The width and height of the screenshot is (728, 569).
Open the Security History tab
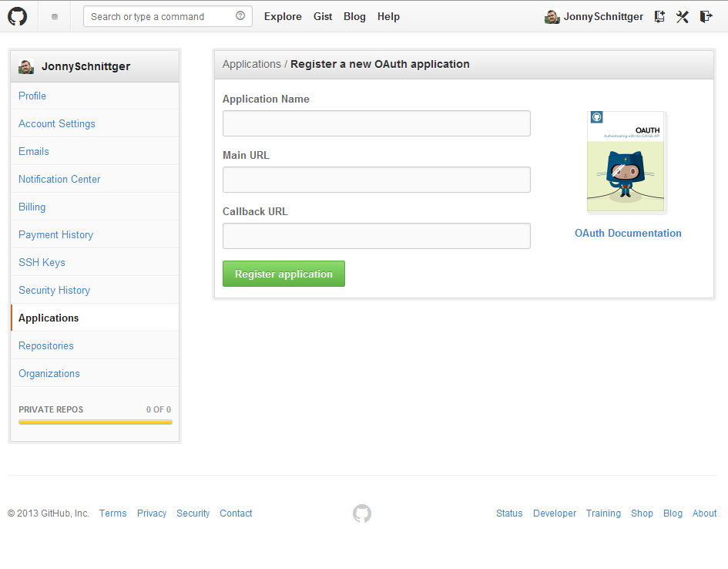pyautogui.click(x=95, y=291)
